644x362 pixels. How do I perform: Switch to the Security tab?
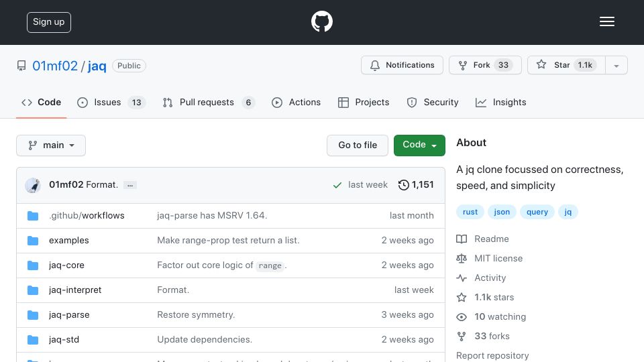pos(433,102)
